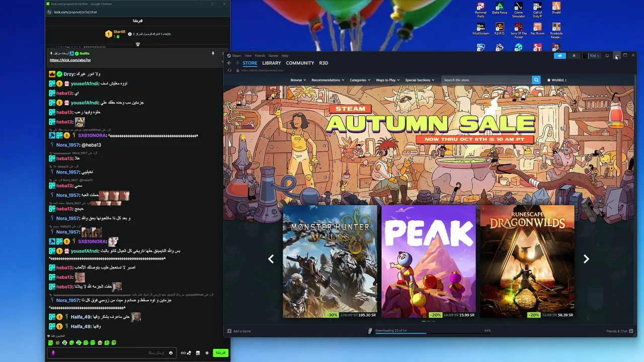
Task: Expand the Ways to Play dropdown
Action: [388, 80]
